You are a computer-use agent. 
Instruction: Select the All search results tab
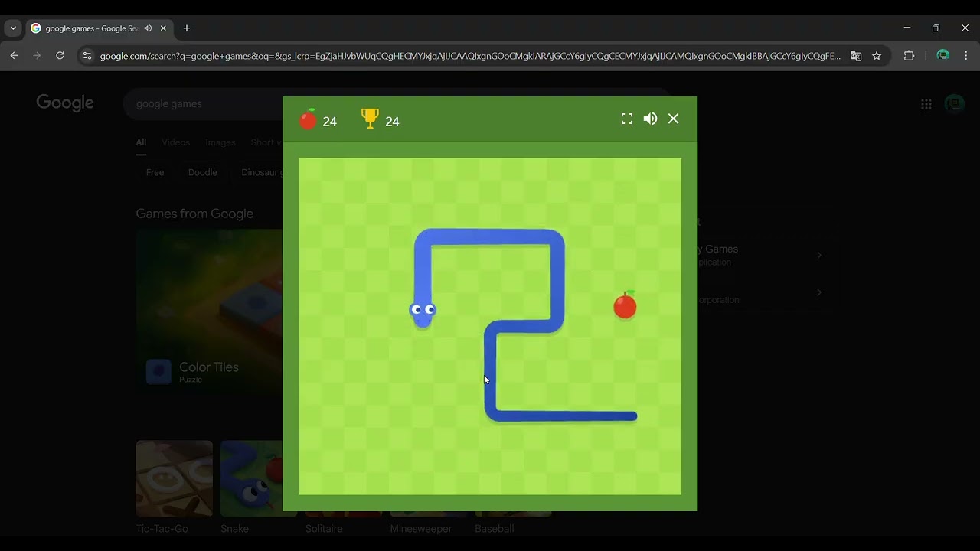point(141,143)
